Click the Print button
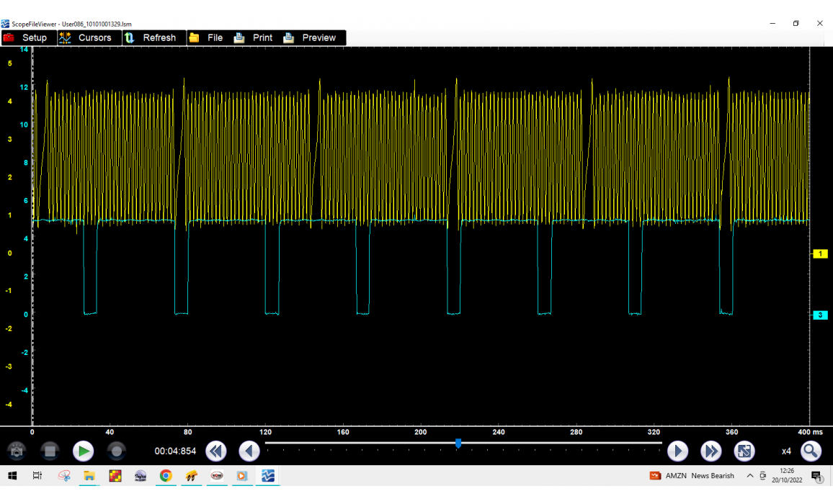This screenshot has height=504, width=833. tap(254, 37)
